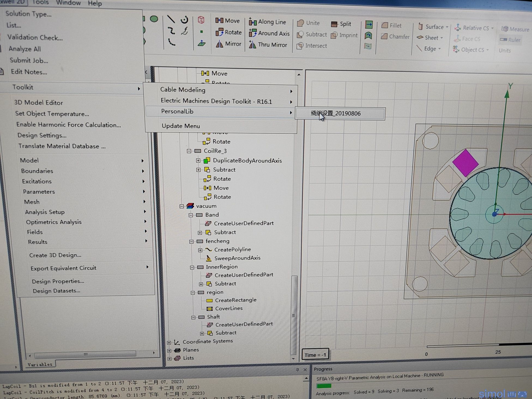
Task: Click the Unite boolean tool
Action: [308, 23]
